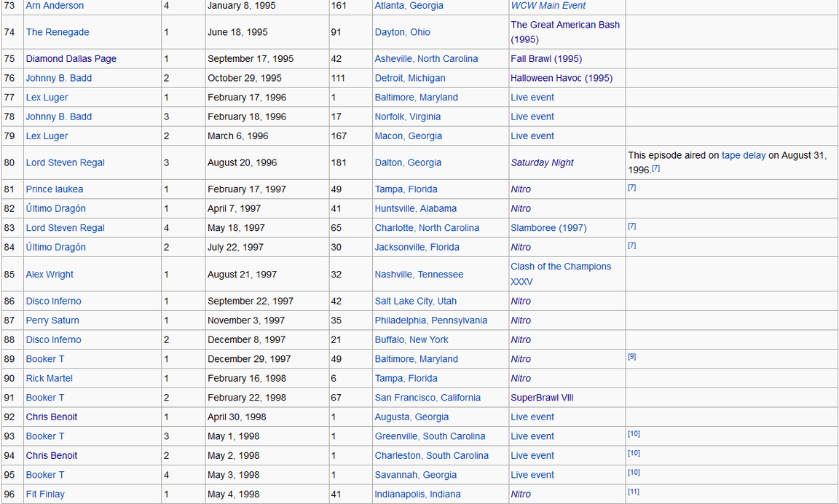Screen dimensions: 839x504
Task: Click the Greenville, South Carolina link
Action: tap(430, 436)
